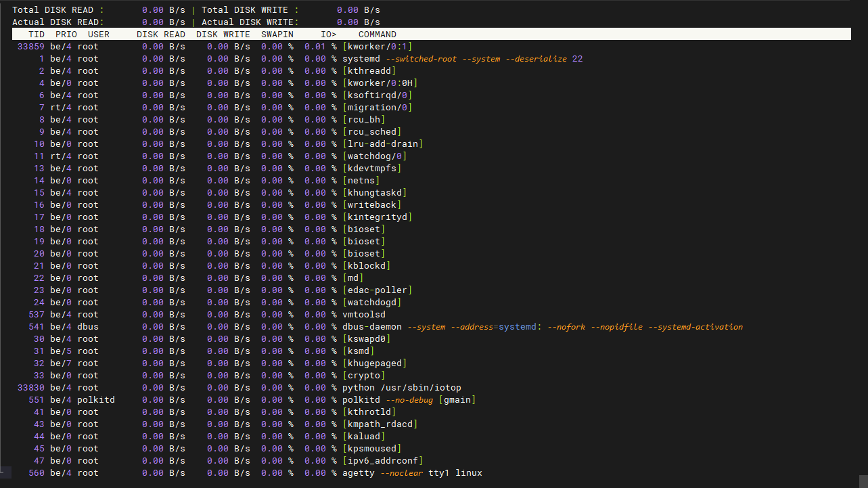Image resolution: width=868 pixels, height=488 pixels.
Task: Click the [kthrotld] command
Action: click(369, 412)
